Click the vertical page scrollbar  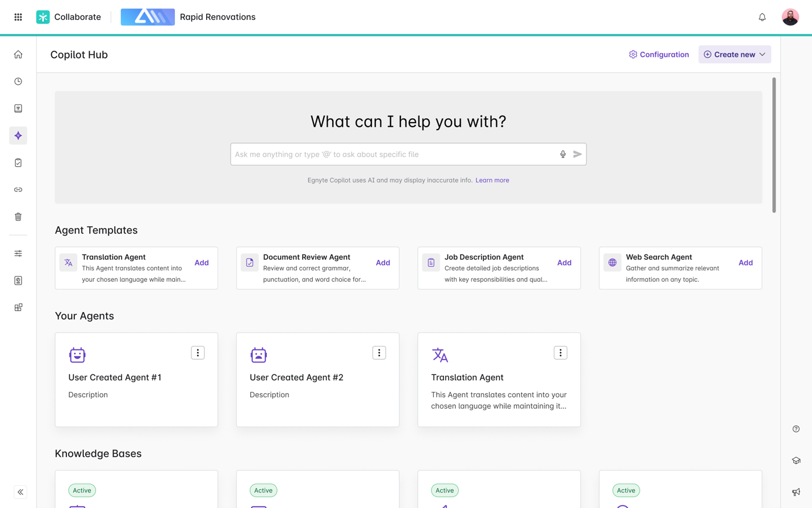(773, 145)
